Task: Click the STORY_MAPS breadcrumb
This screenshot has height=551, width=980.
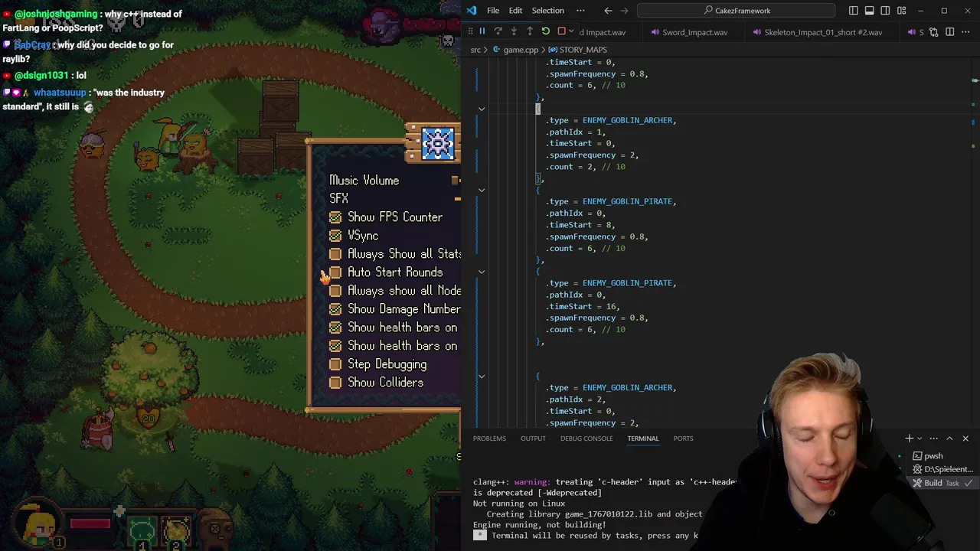Action: (577, 50)
